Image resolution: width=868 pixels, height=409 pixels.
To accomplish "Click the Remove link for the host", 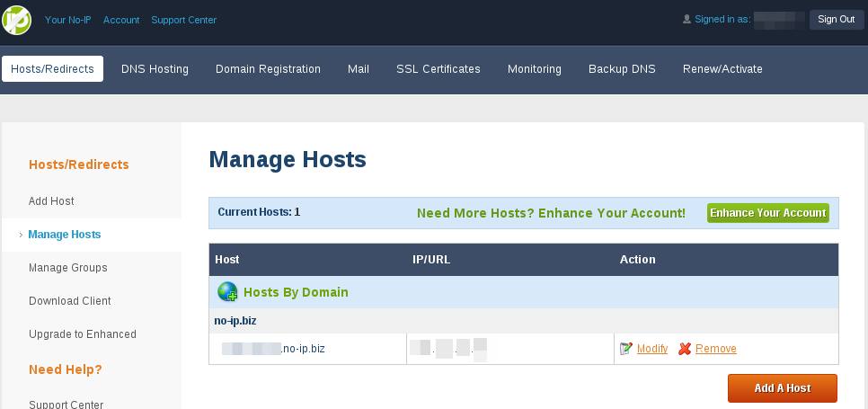I will point(716,349).
